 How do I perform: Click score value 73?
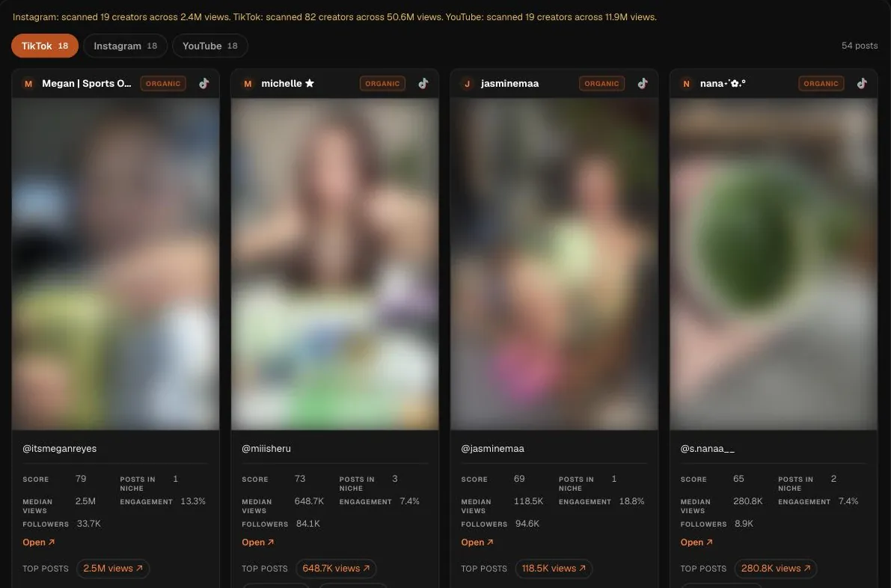tap(300, 479)
